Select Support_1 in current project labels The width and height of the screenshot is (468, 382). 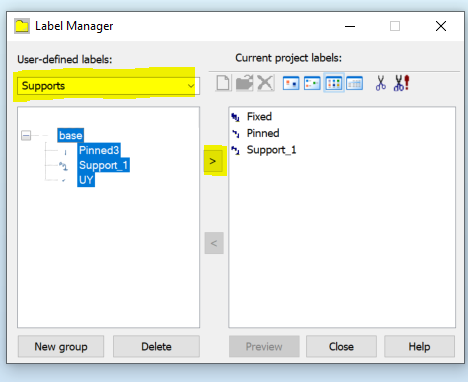coord(271,150)
